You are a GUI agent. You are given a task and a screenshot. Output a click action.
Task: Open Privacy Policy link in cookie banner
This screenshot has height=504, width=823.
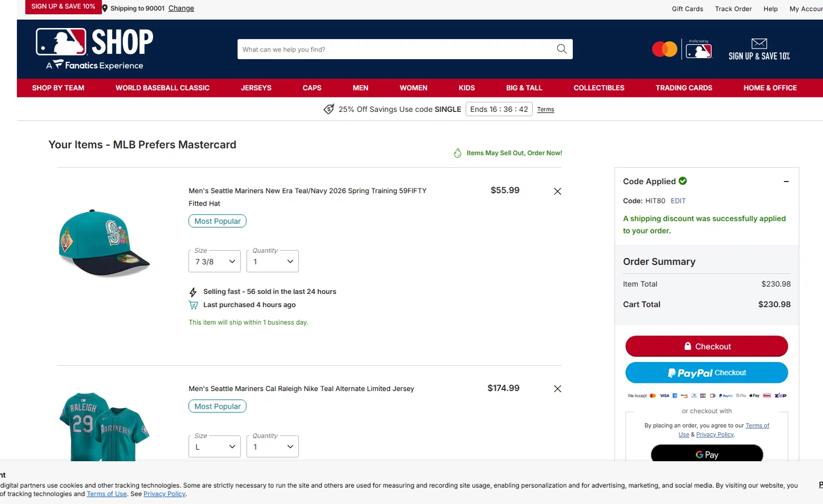(165, 494)
